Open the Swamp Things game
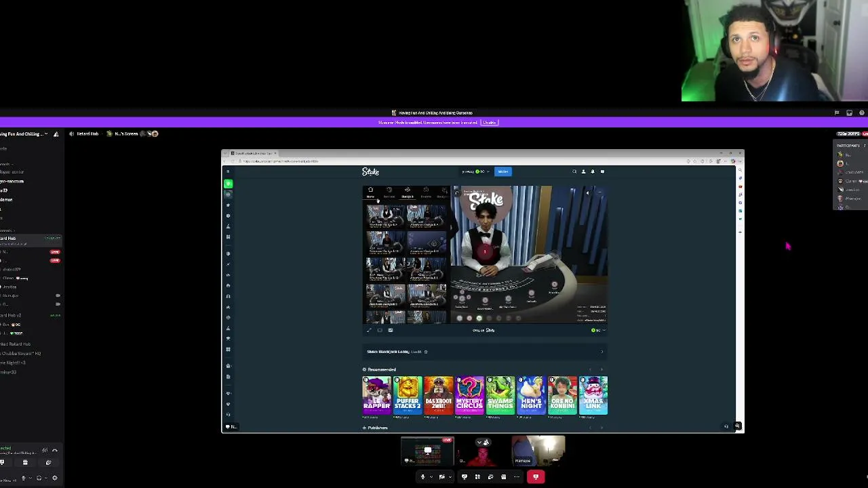This screenshot has height=488, width=868. [x=500, y=395]
